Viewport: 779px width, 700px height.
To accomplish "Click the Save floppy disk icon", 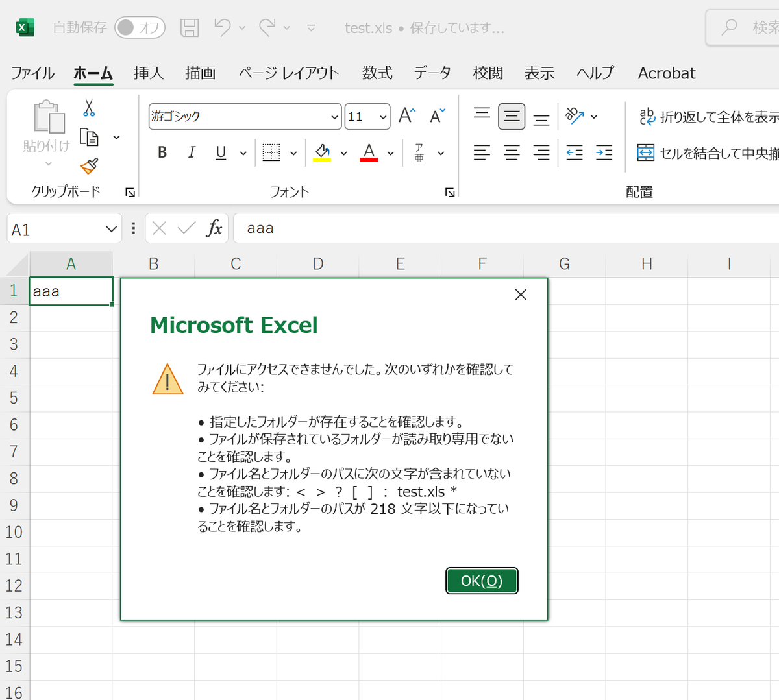I will point(190,27).
